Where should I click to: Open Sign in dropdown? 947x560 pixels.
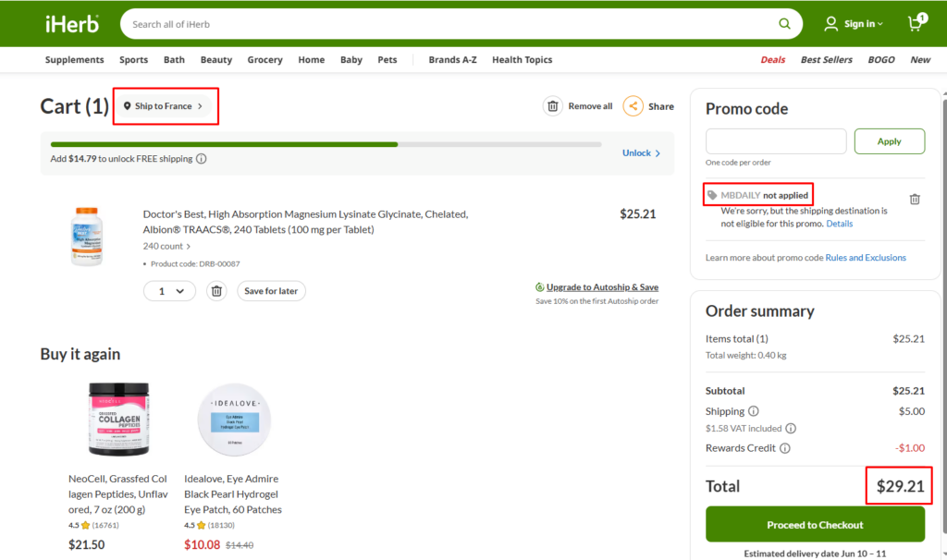(x=863, y=23)
